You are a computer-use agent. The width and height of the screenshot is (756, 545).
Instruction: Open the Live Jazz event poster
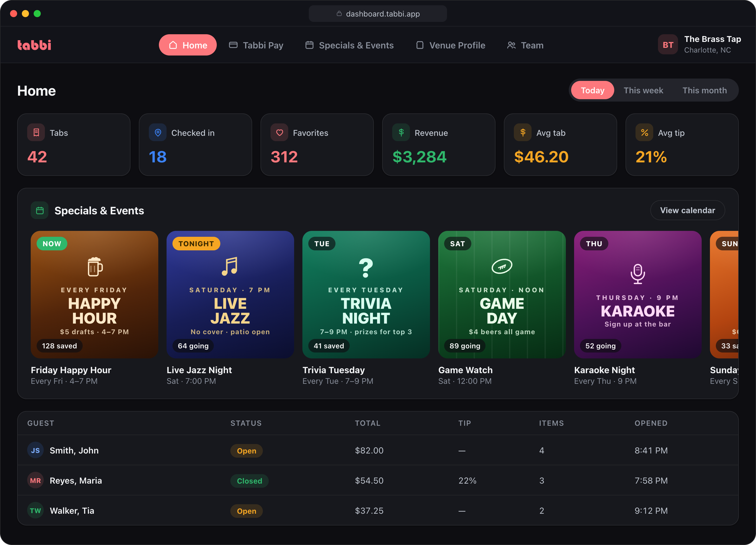click(230, 295)
